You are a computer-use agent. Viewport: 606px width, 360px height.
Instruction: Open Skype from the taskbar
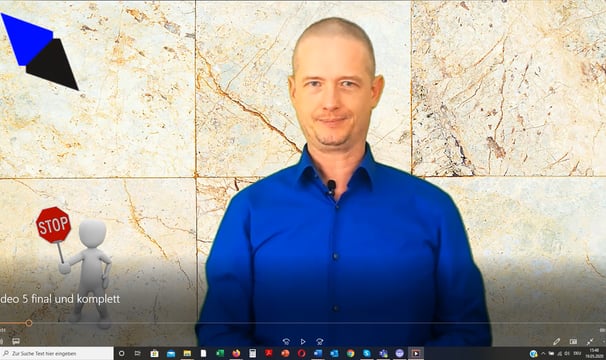tap(367, 353)
